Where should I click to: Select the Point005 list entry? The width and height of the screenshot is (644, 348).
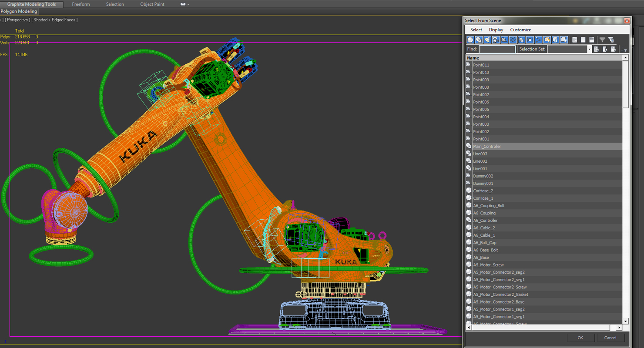[543, 110]
